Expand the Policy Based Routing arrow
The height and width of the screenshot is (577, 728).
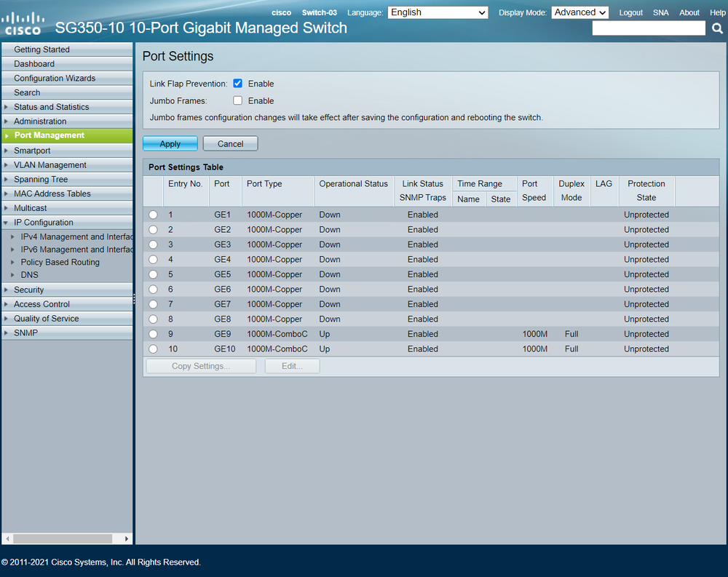[x=12, y=262]
